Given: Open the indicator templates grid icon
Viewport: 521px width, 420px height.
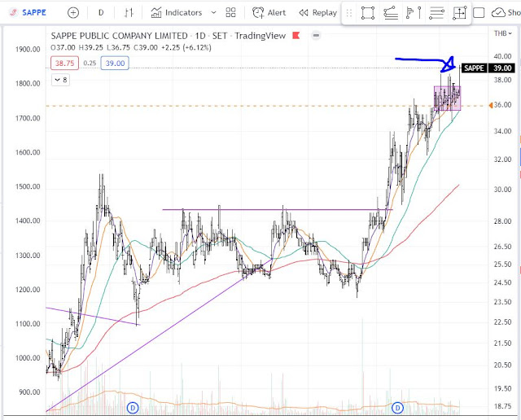Looking at the screenshot, I should tap(230, 13).
